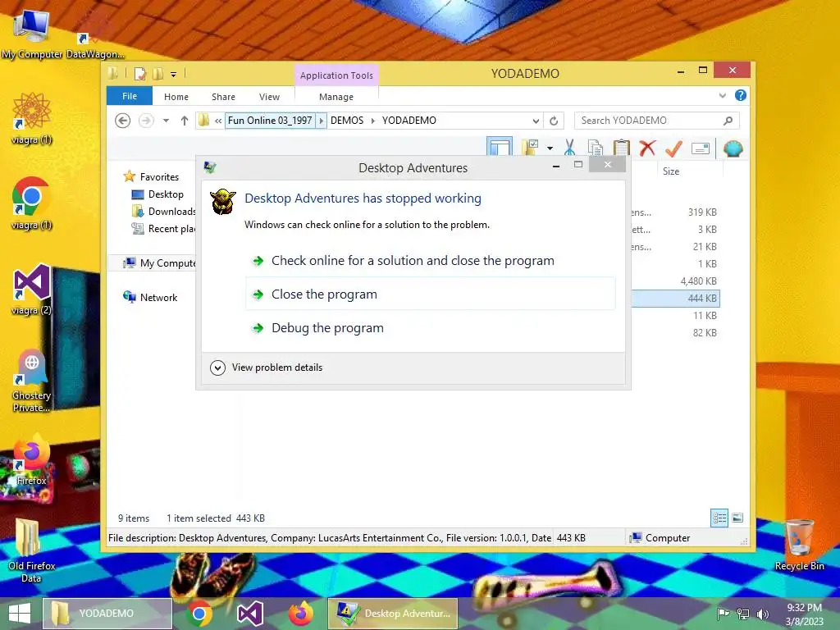Click Chrome icon in the taskbar
840x630 pixels.
coord(199,614)
